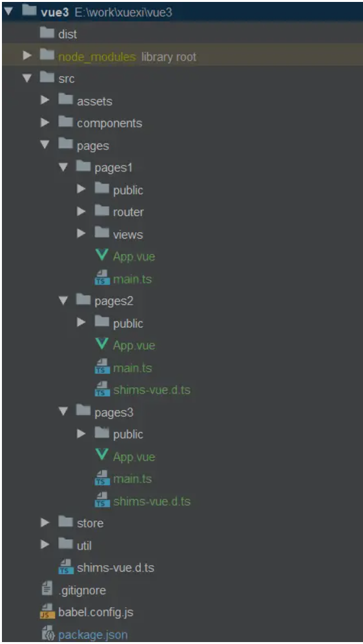This screenshot has height=644, width=363.
Task: Expand the node_modules folder arrow
Action: point(28,56)
